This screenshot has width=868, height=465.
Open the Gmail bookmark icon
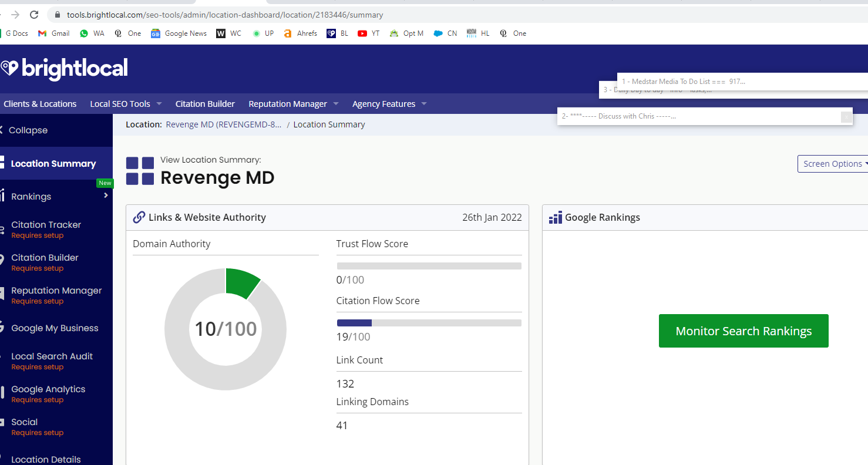point(42,33)
